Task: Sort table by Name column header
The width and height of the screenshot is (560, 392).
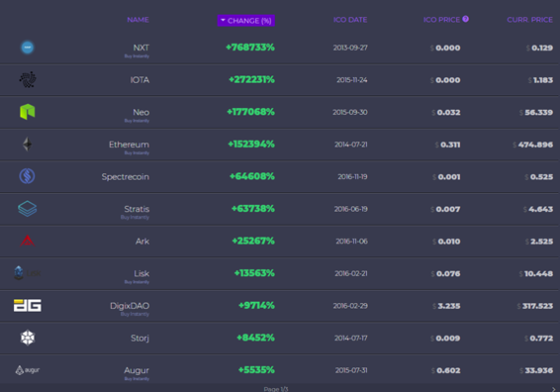Action: tap(139, 20)
